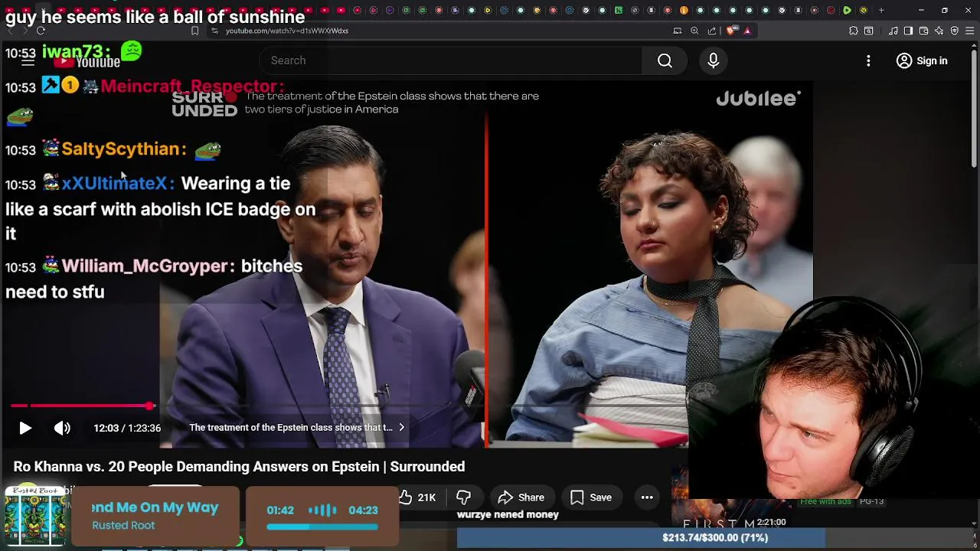This screenshot has height=551, width=980.
Task: Open the Brave Wallet icon
Action: coord(924,31)
